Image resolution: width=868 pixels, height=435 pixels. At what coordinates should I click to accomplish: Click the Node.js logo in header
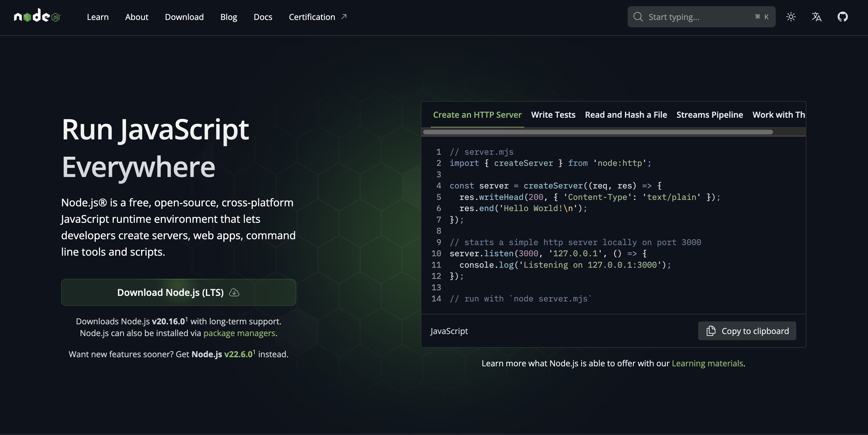(37, 16)
